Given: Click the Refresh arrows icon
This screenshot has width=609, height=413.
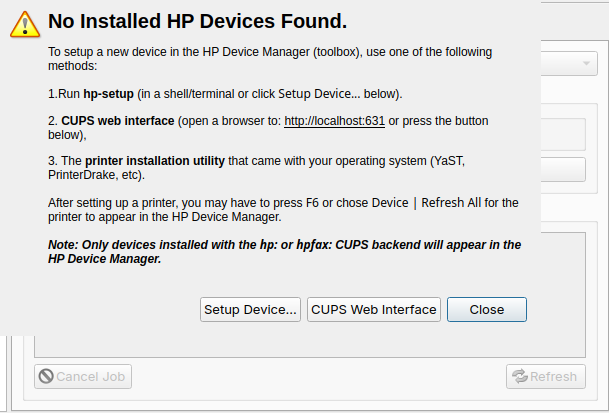Looking at the screenshot, I should click(519, 377).
